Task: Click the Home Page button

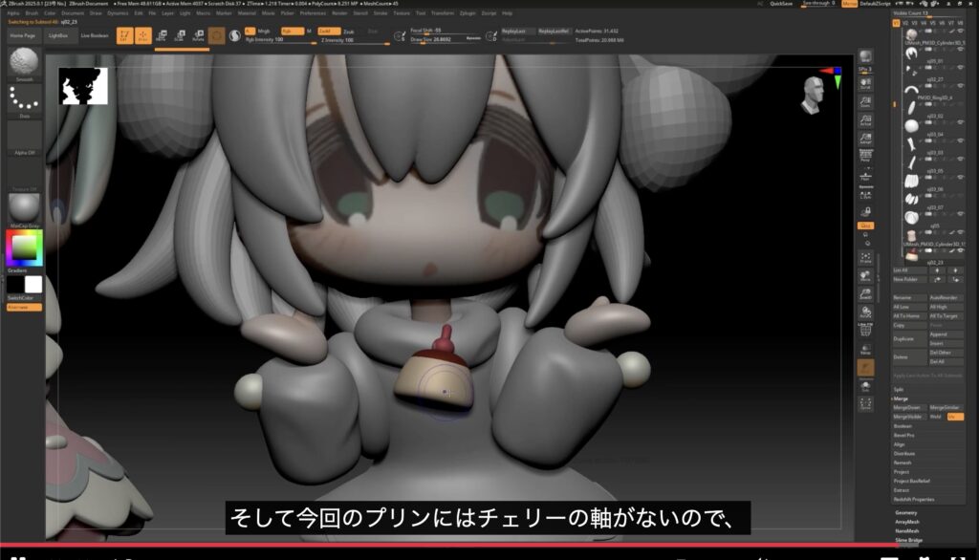Action: click(x=23, y=35)
